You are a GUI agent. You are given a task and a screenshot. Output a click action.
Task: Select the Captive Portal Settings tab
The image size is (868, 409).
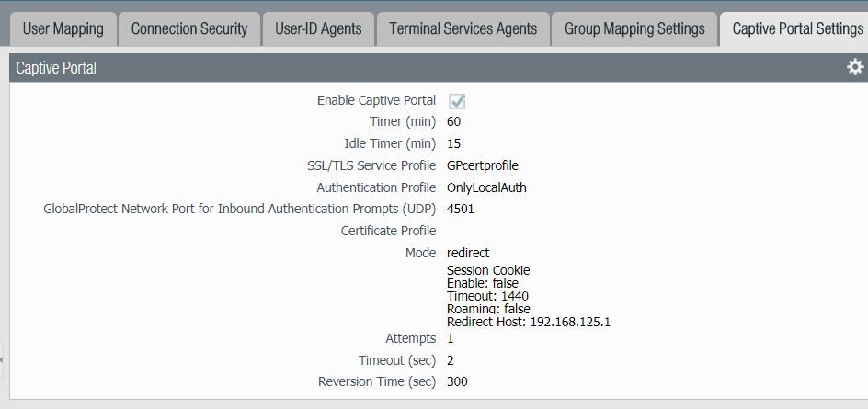(x=796, y=28)
